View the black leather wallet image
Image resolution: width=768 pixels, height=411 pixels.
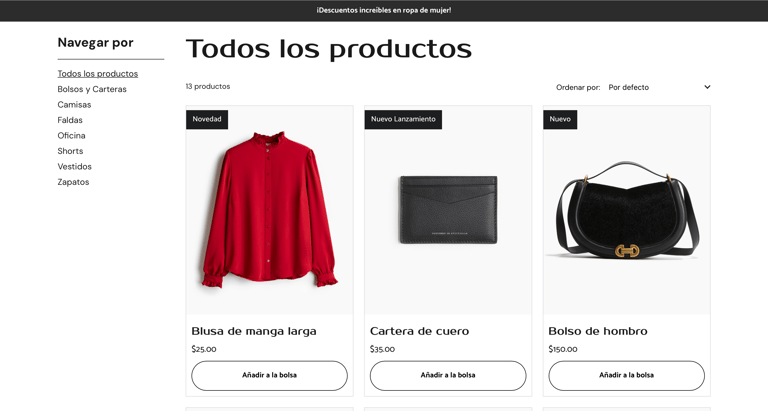point(448,210)
